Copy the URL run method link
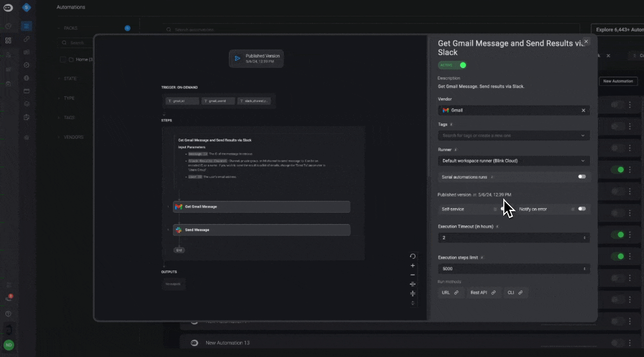This screenshot has height=357, width=644. (x=450, y=293)
